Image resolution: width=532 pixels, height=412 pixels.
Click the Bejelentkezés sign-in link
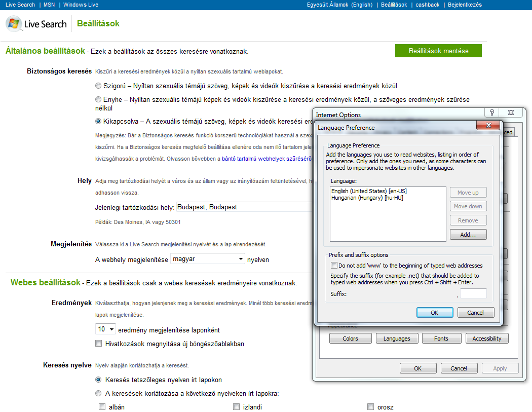(x=465, y=5)
